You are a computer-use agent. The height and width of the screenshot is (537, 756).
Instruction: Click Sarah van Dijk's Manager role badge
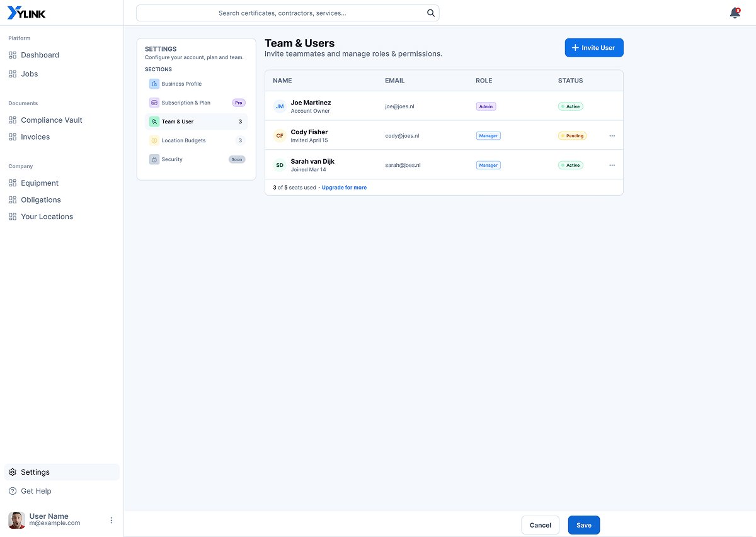488,165
